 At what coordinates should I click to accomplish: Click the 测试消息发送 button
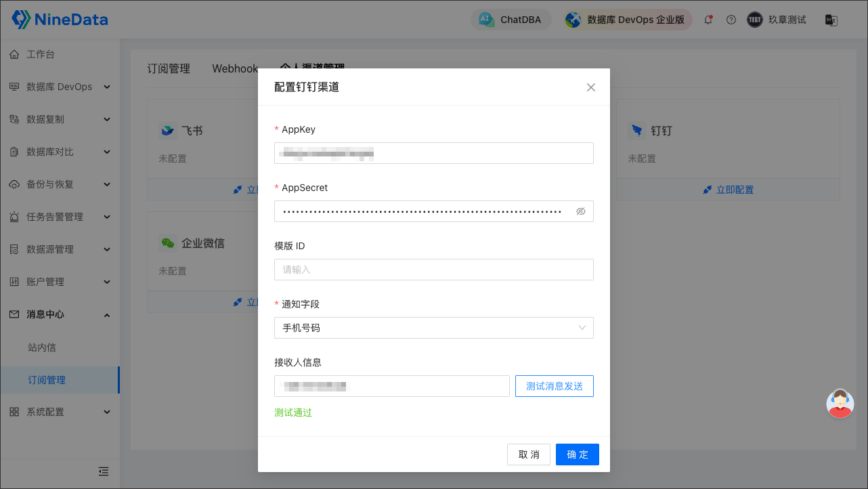point(555,386)
